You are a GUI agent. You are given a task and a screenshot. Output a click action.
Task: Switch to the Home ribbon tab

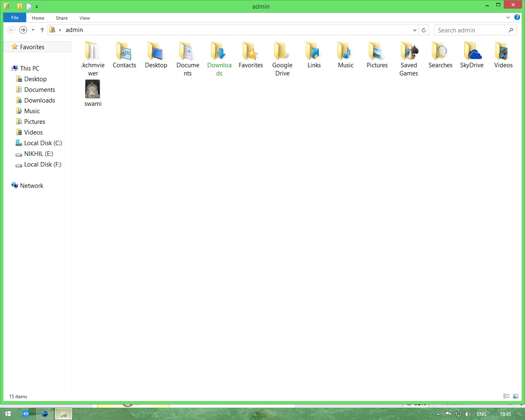(38, 18)
